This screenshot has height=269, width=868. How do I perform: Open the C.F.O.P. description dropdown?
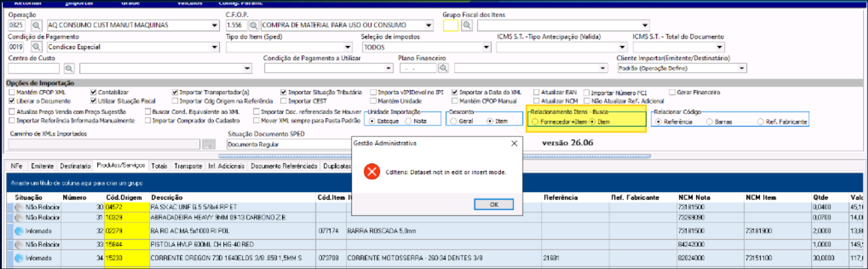tap(428, 25)
